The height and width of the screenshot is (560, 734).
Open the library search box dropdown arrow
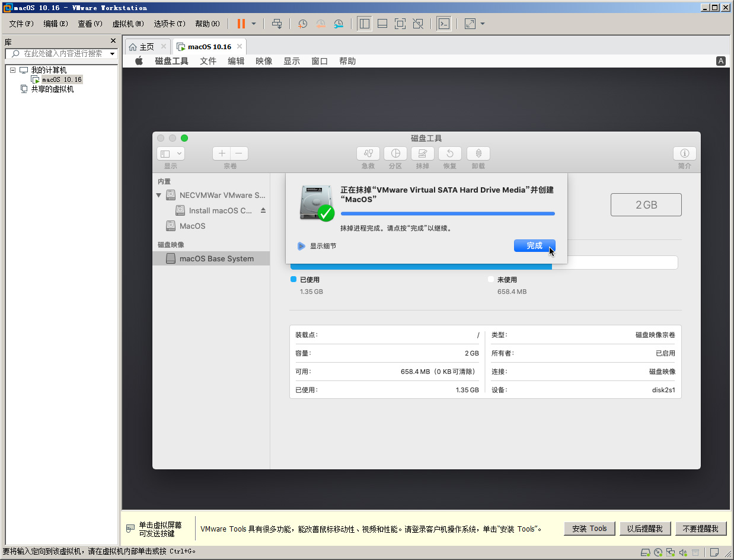point(113,53)
